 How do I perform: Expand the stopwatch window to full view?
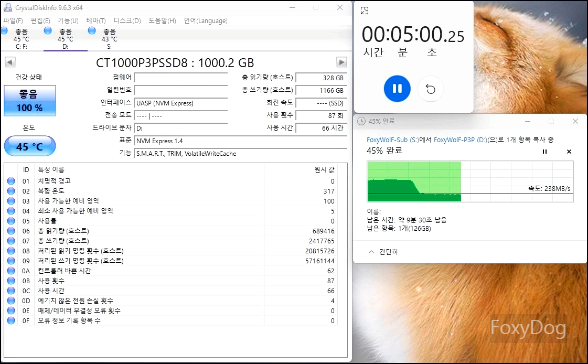pyautogui.click(x=365, y=11)
